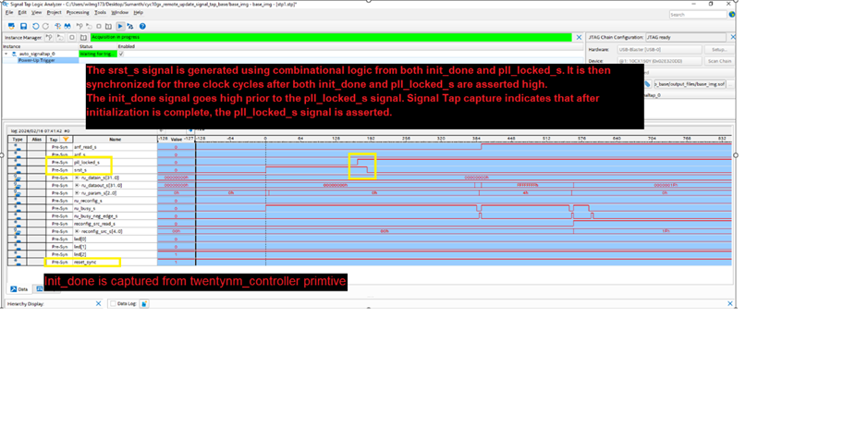Image resolution: width=868 pixels, height=429 pixels.
Task: Select the anf_read_s signal name
Action: (85, 147)
